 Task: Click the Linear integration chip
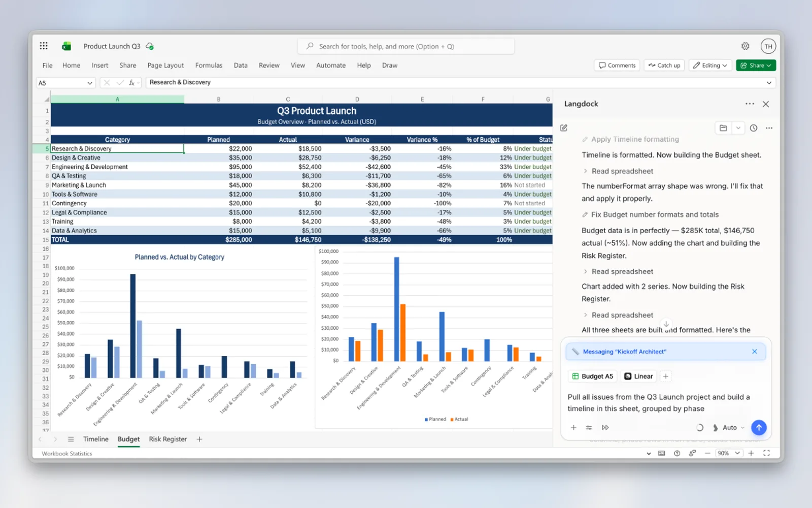pyautogui.click(x=638, y=376)
